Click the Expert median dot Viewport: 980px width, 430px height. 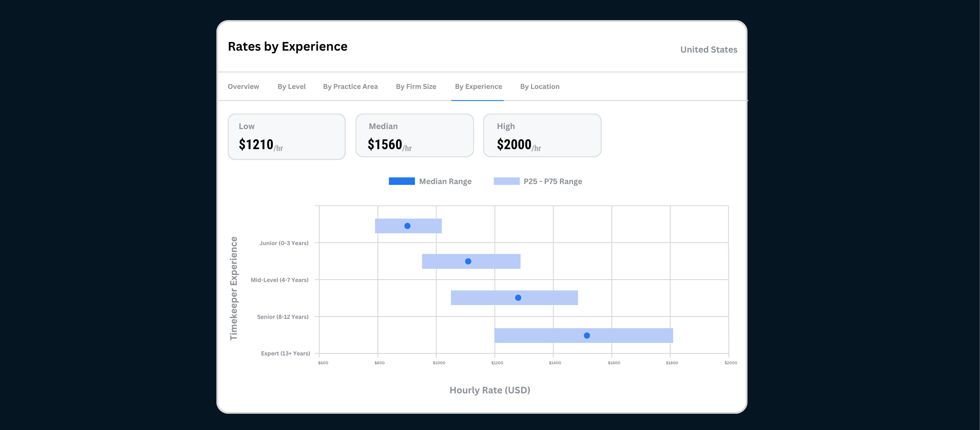[587, 336]
